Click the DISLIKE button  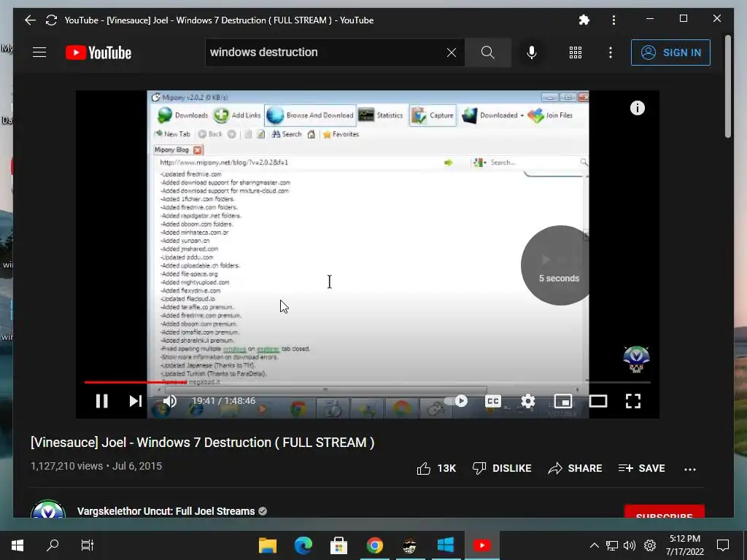click(502, 469)
